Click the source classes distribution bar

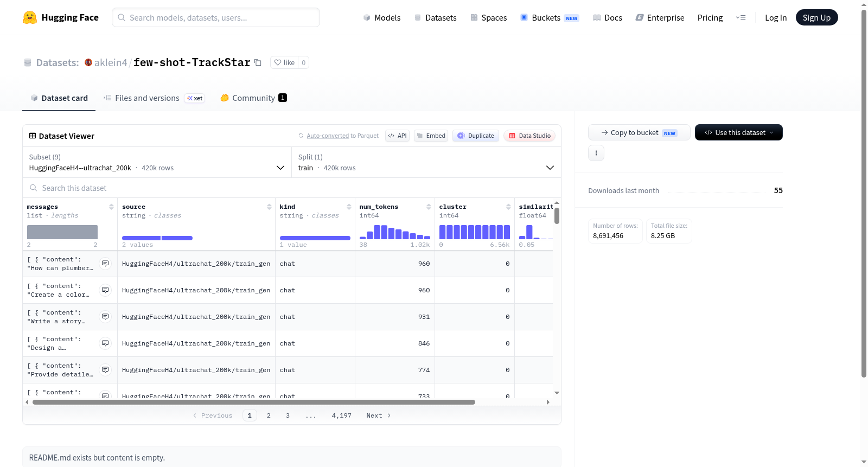tap(157, 238)
